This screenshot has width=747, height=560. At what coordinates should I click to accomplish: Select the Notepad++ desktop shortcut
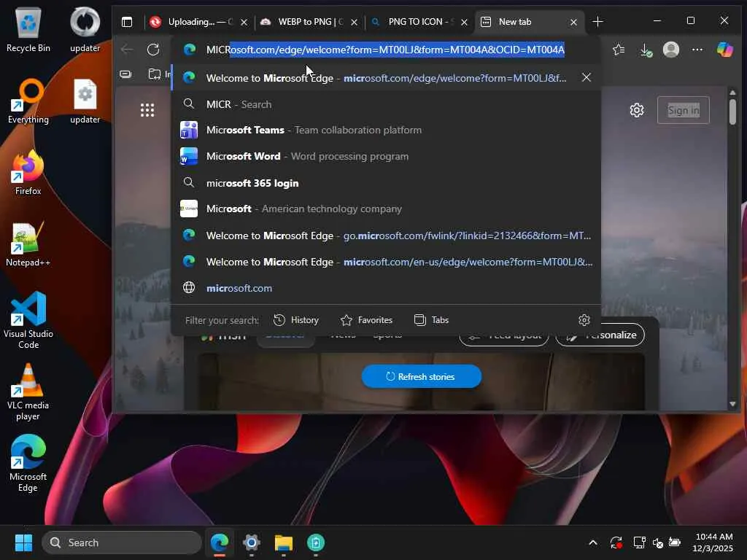28,244
